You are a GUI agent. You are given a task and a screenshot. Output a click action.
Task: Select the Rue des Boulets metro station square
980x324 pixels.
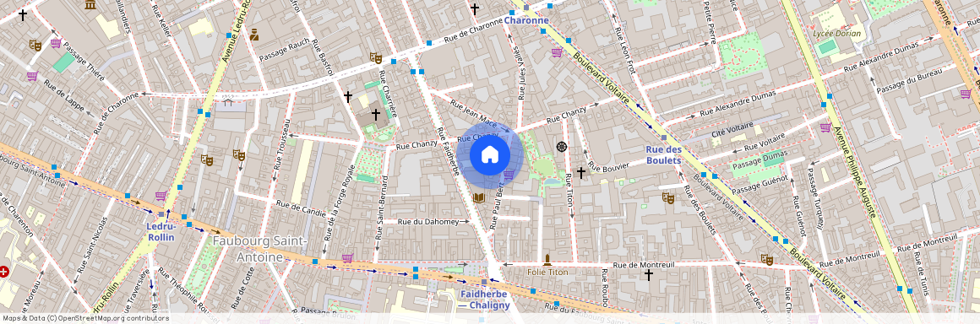point(664,138)
